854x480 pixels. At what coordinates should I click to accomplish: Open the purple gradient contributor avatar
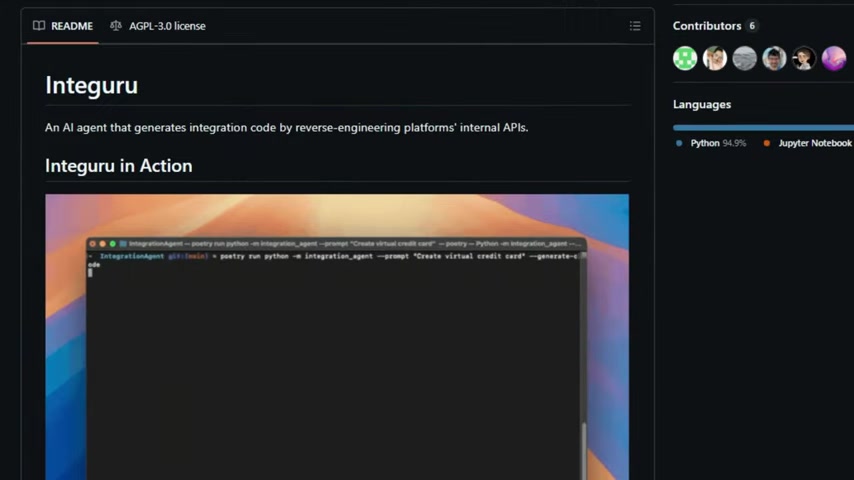coord(834,58)
